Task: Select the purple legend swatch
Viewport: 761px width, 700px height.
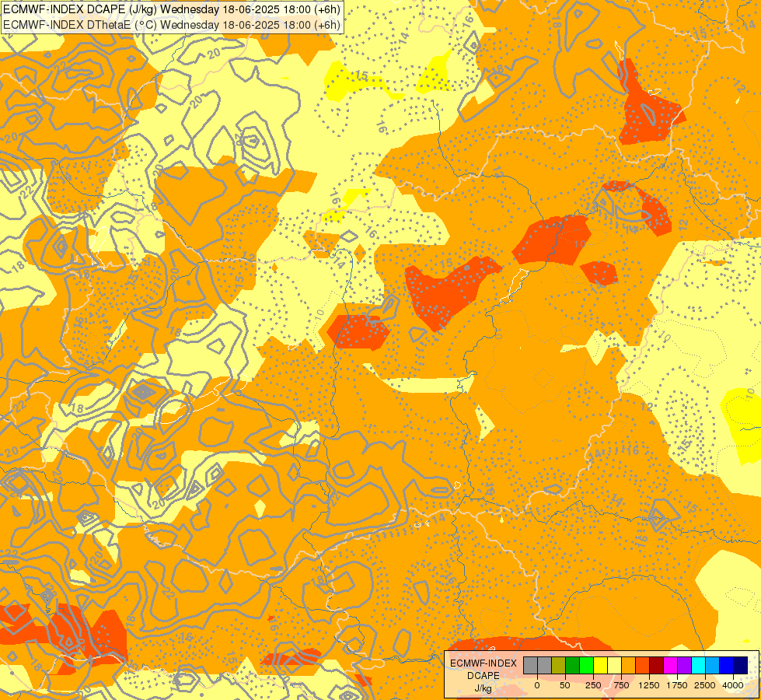Action: 684,666
